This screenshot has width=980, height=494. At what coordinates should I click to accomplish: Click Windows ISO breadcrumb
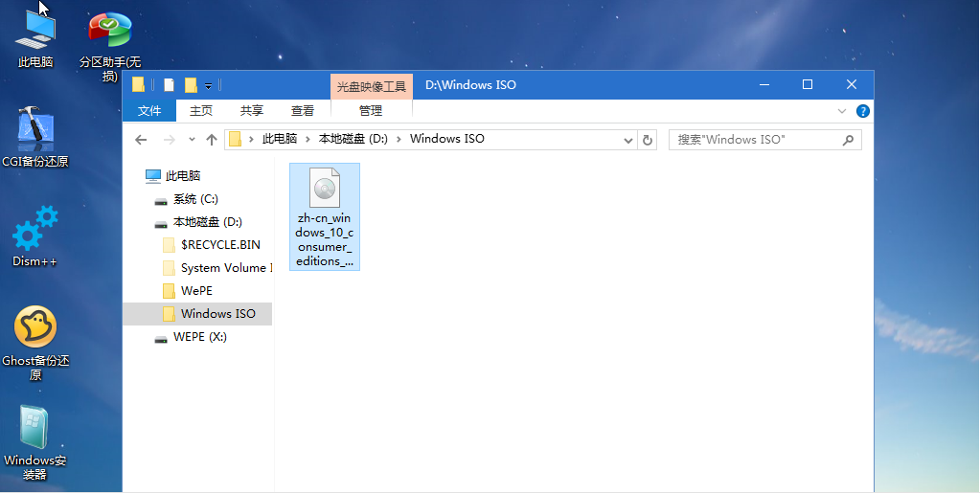[446, 139]
